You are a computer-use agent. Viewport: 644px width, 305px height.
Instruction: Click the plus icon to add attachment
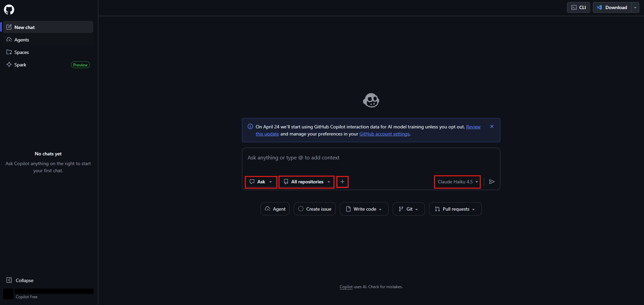tap(342, 182)
